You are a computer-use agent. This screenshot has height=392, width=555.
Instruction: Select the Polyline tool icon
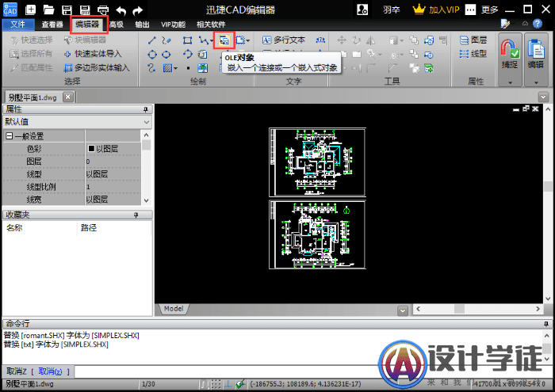[204, 40]
